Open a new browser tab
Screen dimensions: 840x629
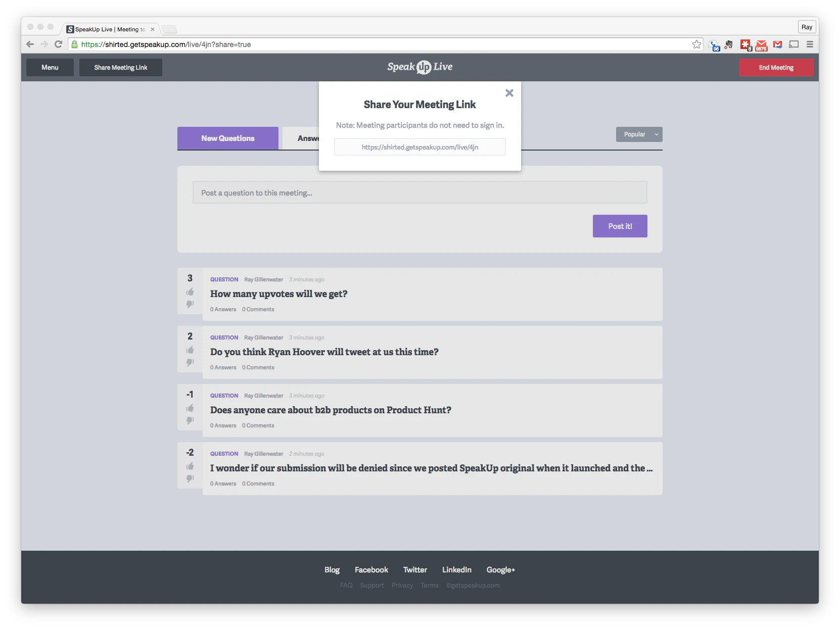pos(169,29)
